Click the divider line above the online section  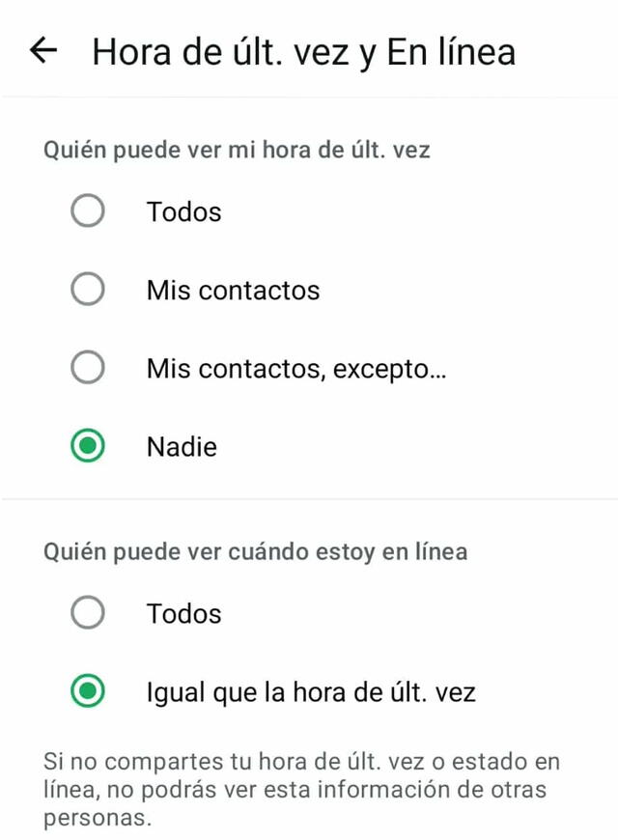pos(309,499)
